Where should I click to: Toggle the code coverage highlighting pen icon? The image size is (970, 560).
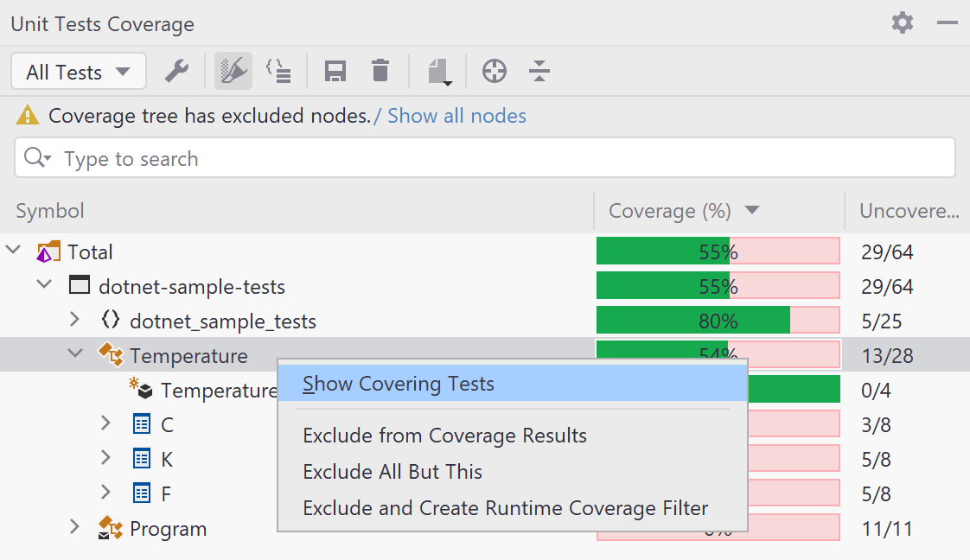(232, 71)
